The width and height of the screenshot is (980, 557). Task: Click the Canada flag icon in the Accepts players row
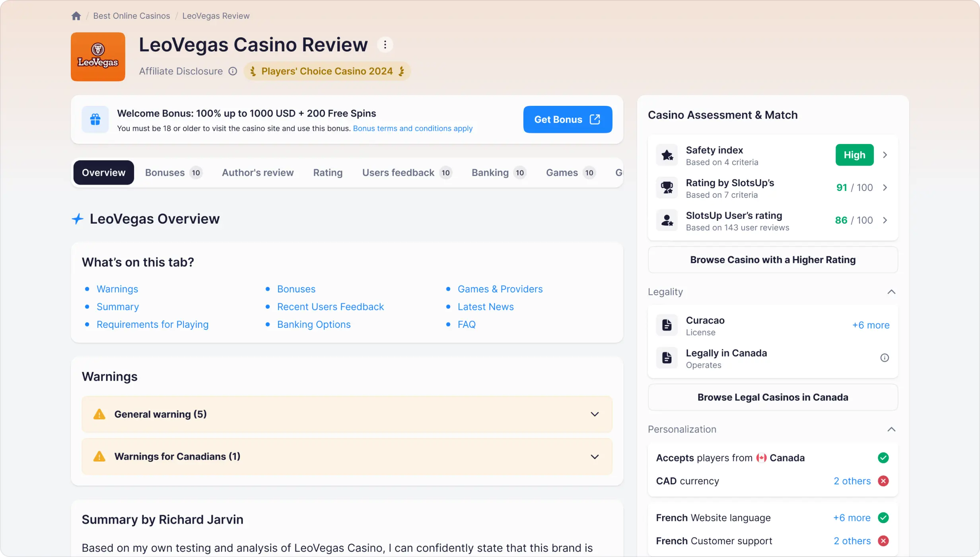coord(761,458)
